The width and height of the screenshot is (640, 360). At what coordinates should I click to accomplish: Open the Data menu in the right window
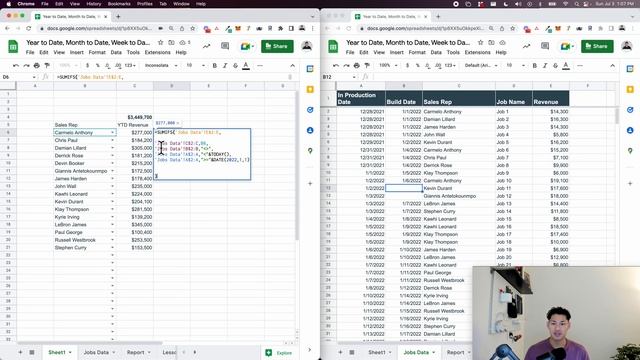pyautogui.click(x=436, y=52)
